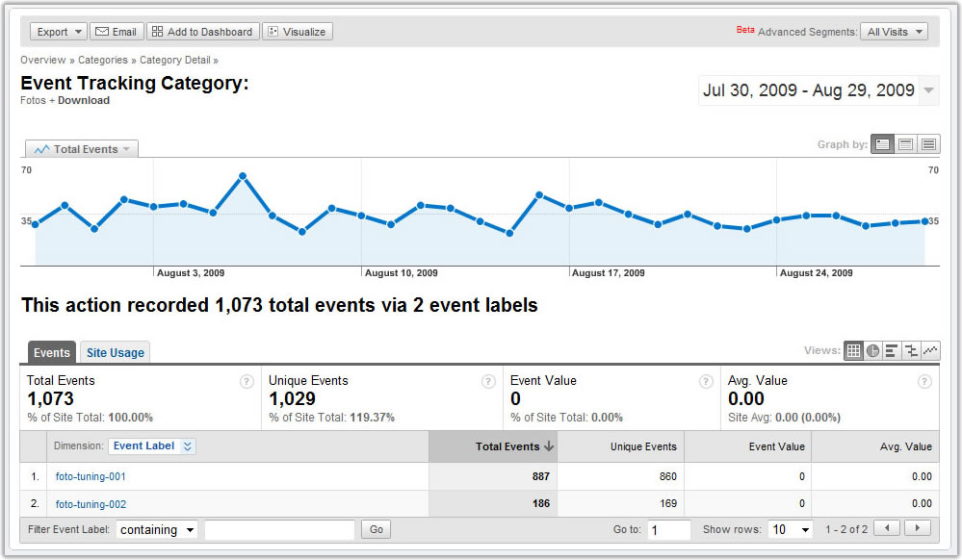Open the comparison view icon

[911, 351]
